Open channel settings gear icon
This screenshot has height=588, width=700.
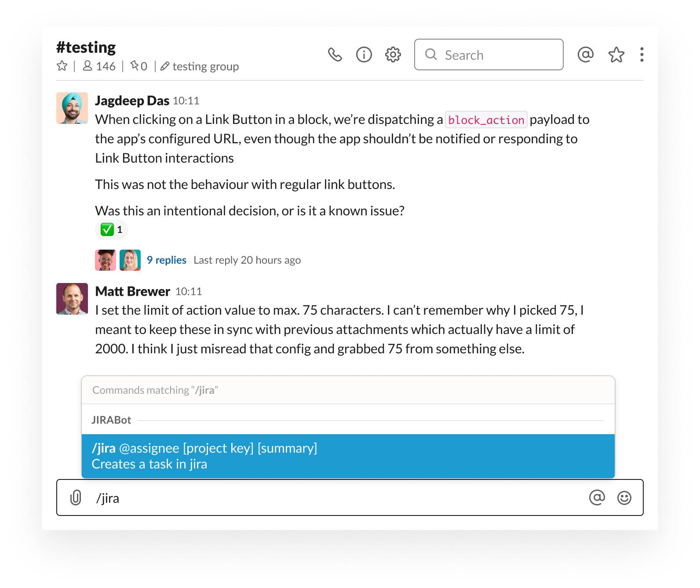pyautogui.click(x=393, y=54)
